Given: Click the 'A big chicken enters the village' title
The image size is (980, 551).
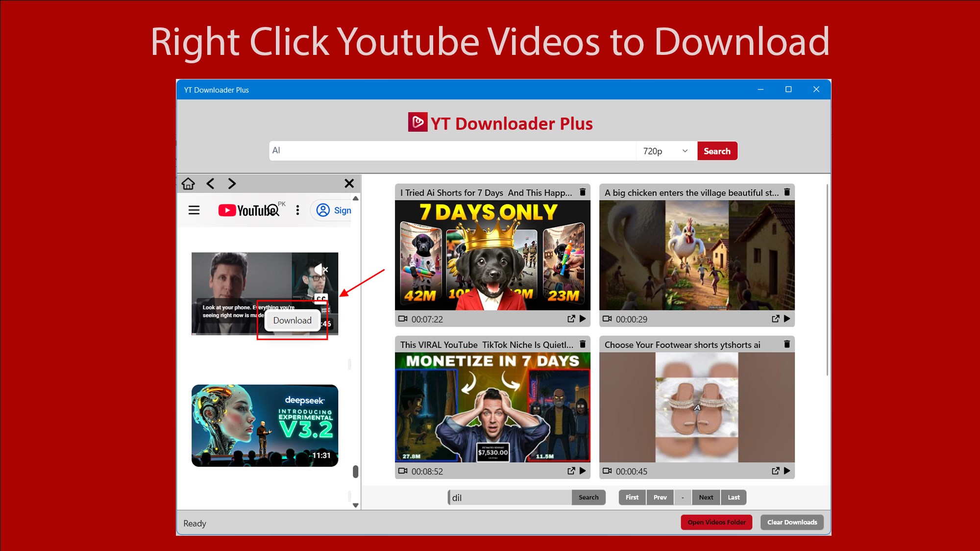Looking at the screenshot, I should click(x=691, y=193).
